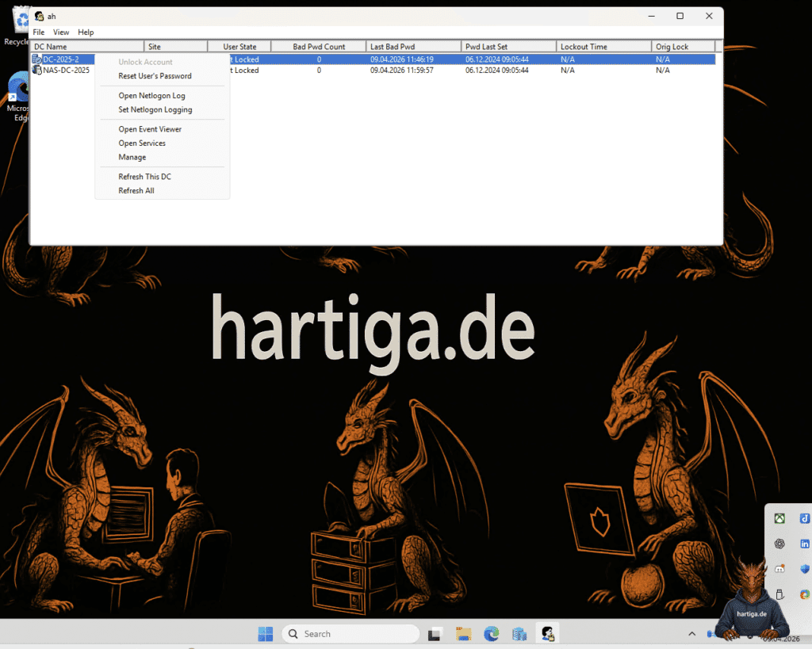Image resolution: width=812 pixels, height=649 pixels.
Task: Open the View menu
Action: [61, 32]
